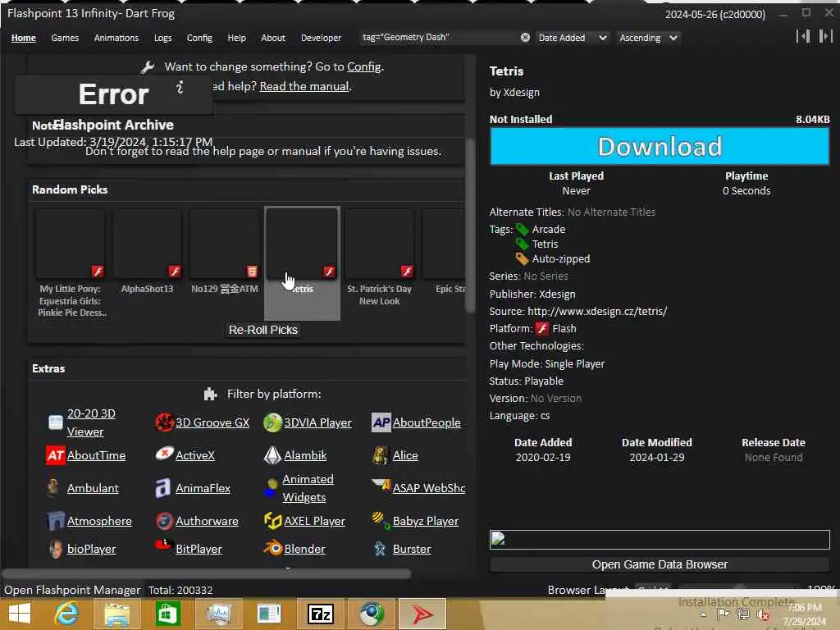This screenshot has height=630, width=840.
Task: Clear the search field with the X icon
Action: (525, 38)
